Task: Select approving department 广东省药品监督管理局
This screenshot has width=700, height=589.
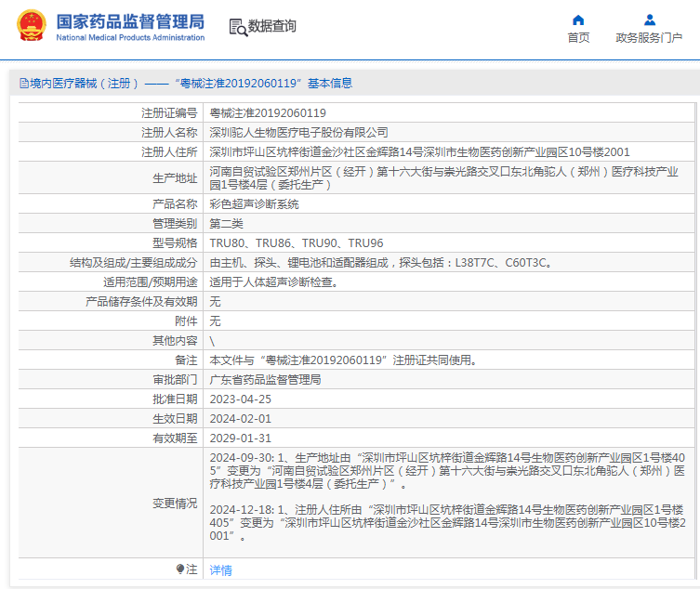Action: pyautogui.click(x=266, y=380)
